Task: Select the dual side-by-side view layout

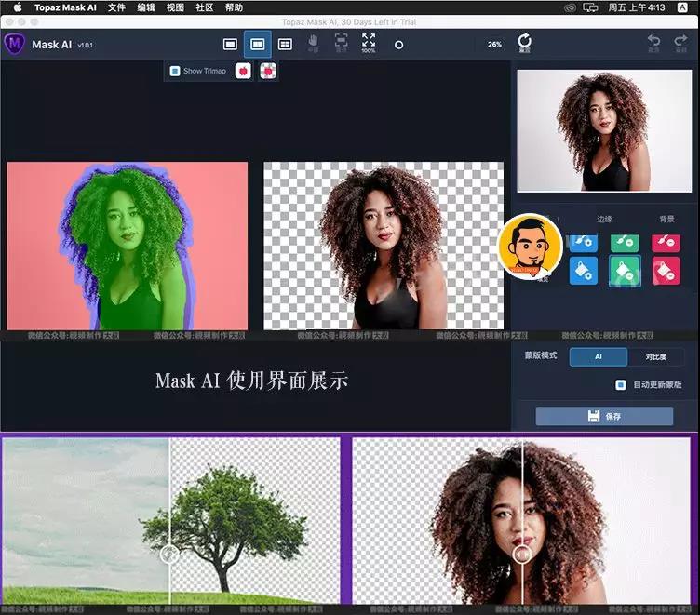Action: [x=258, y=44]
